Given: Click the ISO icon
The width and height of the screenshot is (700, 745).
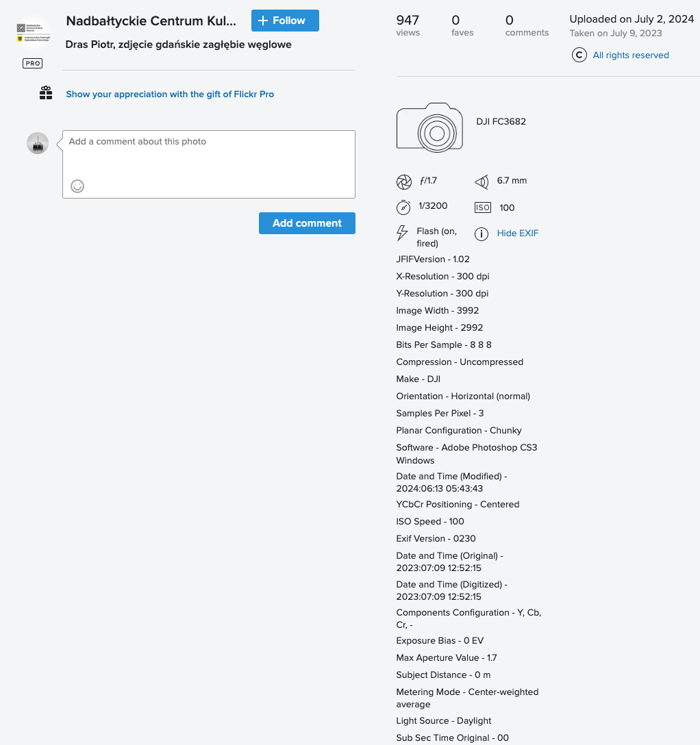Looking at the screenshot, I should coord(483,207).
